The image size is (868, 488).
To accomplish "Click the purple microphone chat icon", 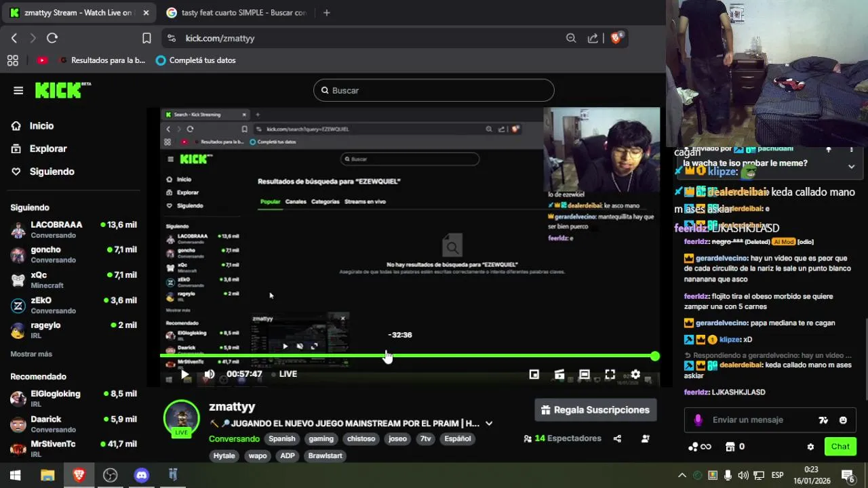I will click(698, 420).
